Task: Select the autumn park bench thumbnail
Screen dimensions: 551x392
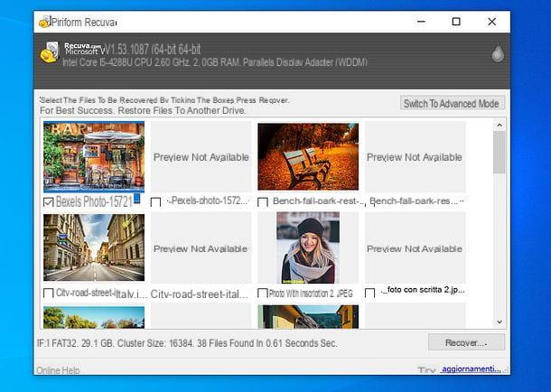Action: pos(308,156)
